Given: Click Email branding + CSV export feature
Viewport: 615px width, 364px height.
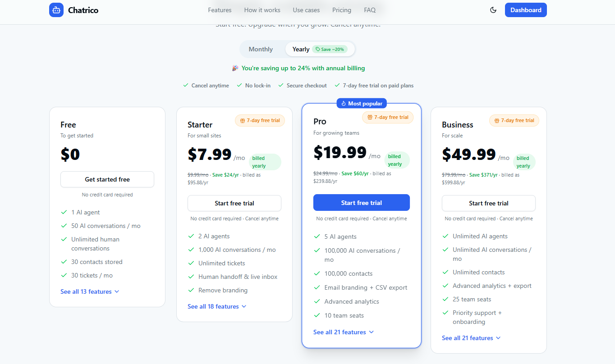Looking at the screenshot, I should [366, 287].
